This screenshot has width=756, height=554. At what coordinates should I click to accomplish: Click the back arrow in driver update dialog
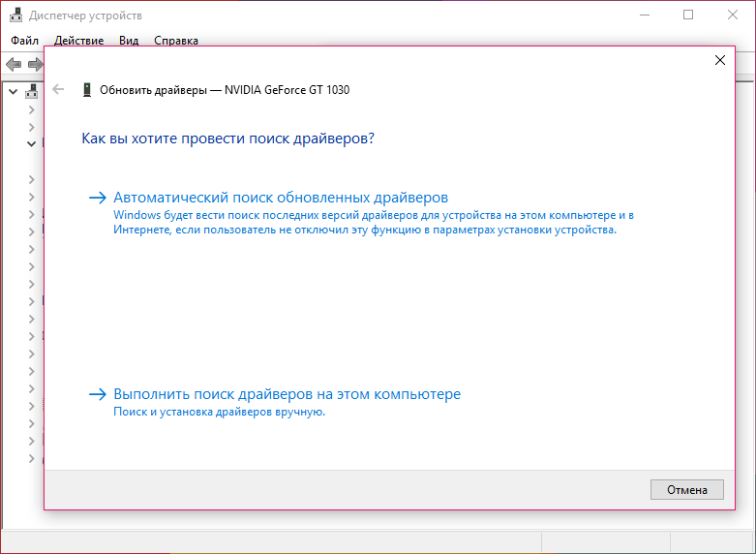pos(58,89)
